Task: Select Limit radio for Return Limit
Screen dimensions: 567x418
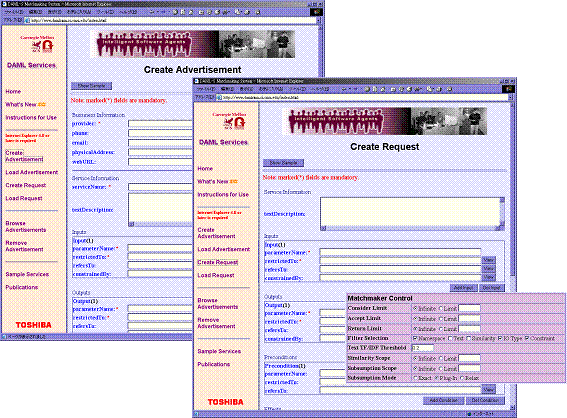Action: point(441,329)
